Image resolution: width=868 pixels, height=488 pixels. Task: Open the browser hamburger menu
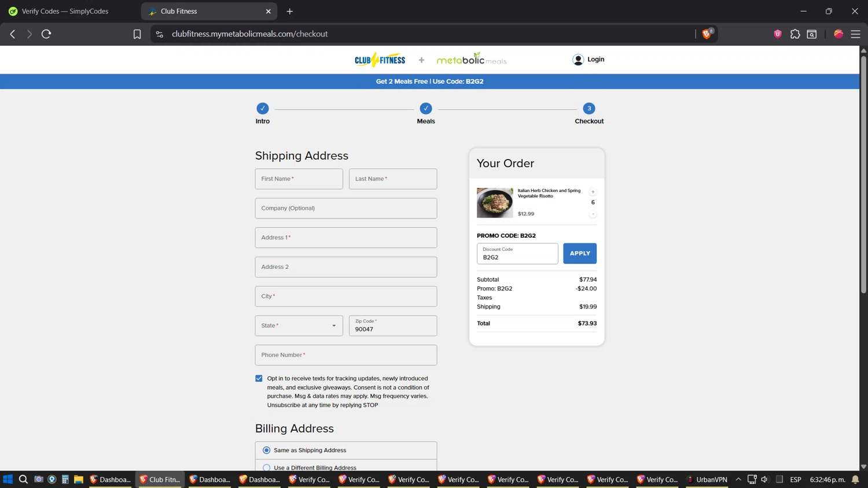pos(855,34)
